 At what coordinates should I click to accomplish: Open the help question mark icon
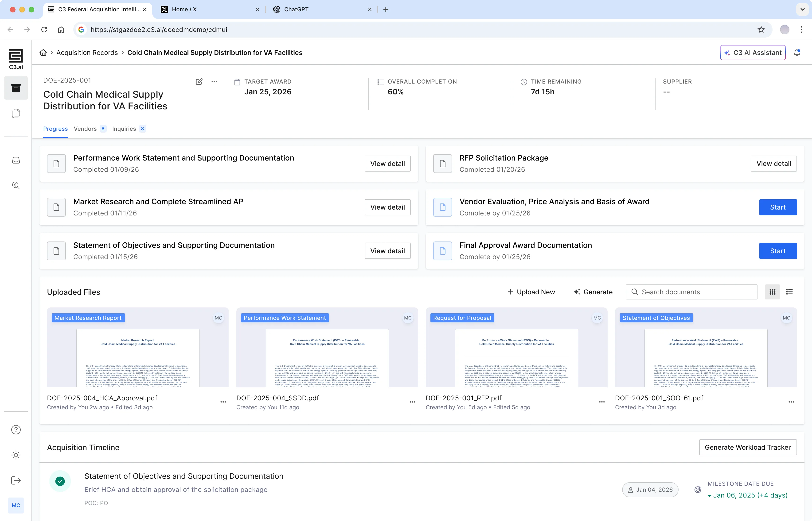tap(16, 430)
